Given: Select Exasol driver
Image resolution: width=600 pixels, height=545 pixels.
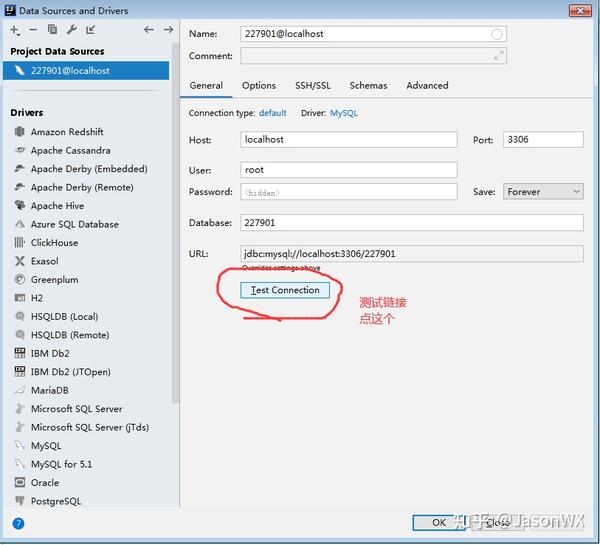Looking at the screenshot, I should 44,261.
